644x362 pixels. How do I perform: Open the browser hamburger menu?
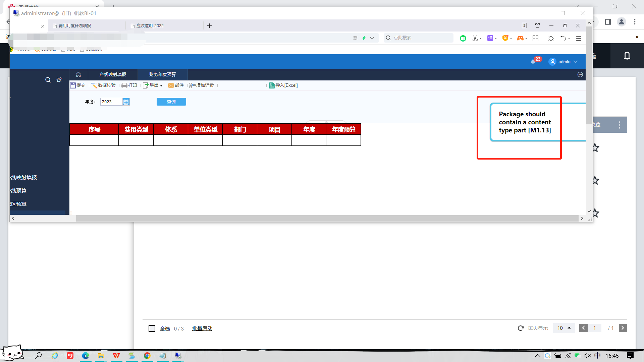579,38
